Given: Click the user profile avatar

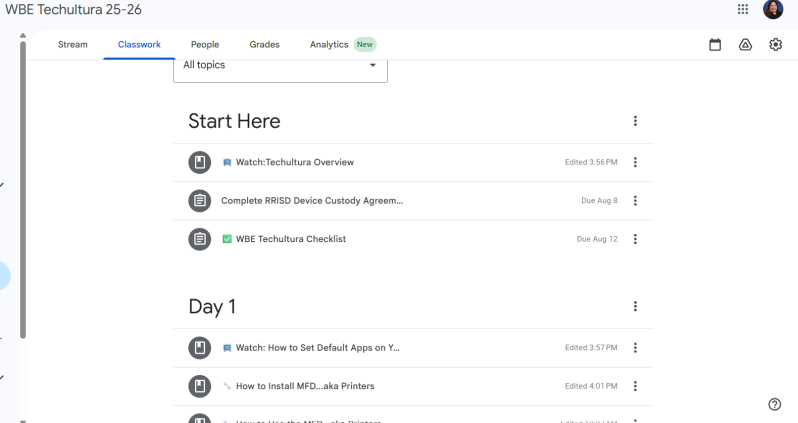Looking at the screenshot, I should [773, 10].
